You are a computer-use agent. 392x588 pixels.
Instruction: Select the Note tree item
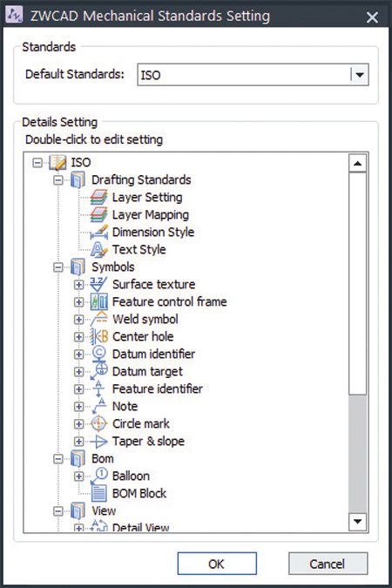[125, 407]
